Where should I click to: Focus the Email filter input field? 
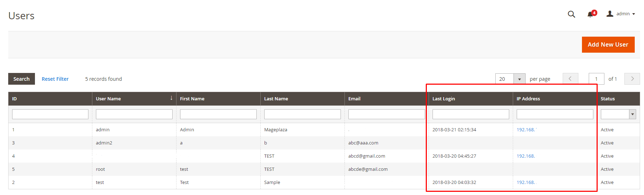click(x=387, y=114)
